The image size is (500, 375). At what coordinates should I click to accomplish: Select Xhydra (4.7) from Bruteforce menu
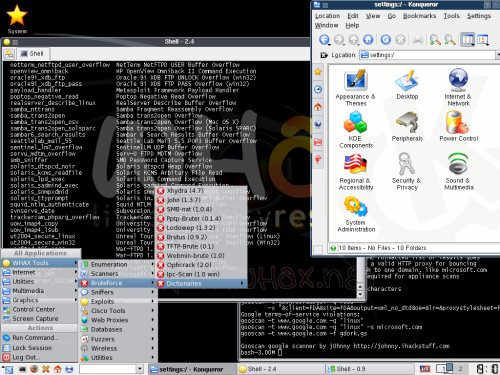[x=201, y=191]
